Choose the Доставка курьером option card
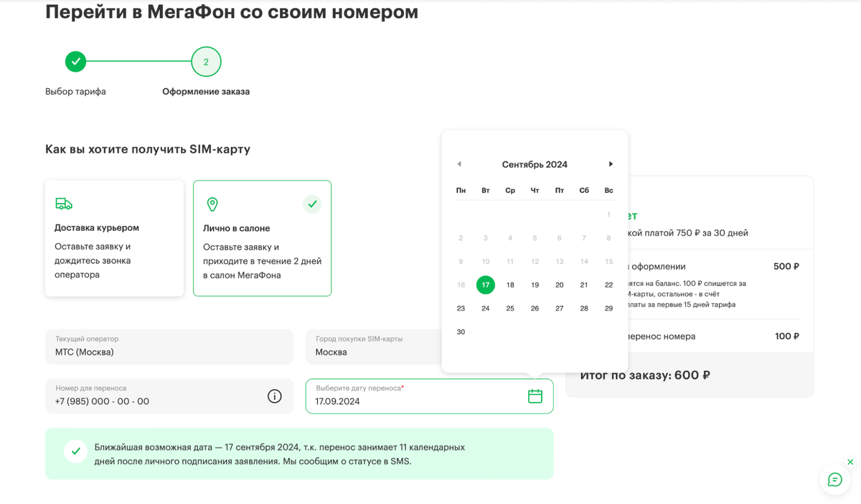This screenshot has width=861, height=504. coord(114,238)
